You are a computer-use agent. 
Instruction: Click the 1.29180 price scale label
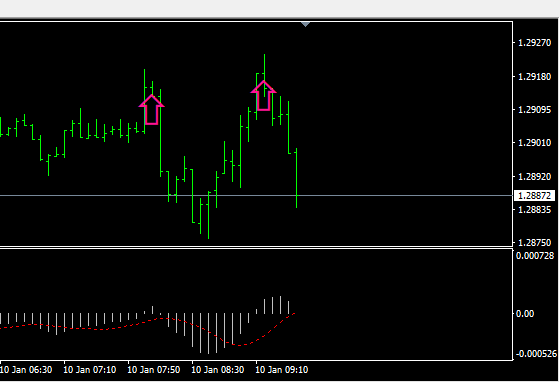(534, 77)
